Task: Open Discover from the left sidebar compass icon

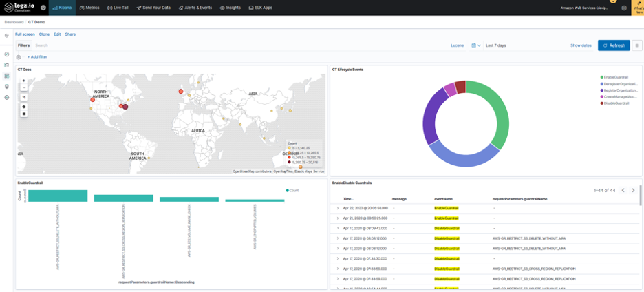Action: point(7,54)
